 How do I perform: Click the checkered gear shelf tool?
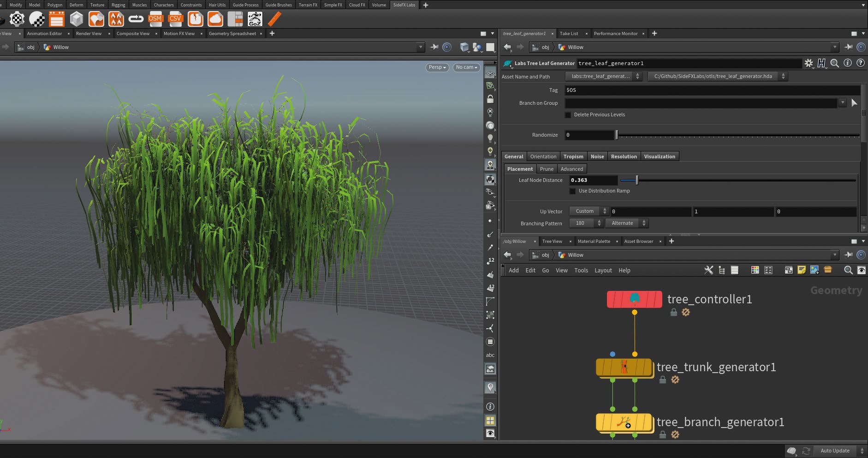pos(17,19)
